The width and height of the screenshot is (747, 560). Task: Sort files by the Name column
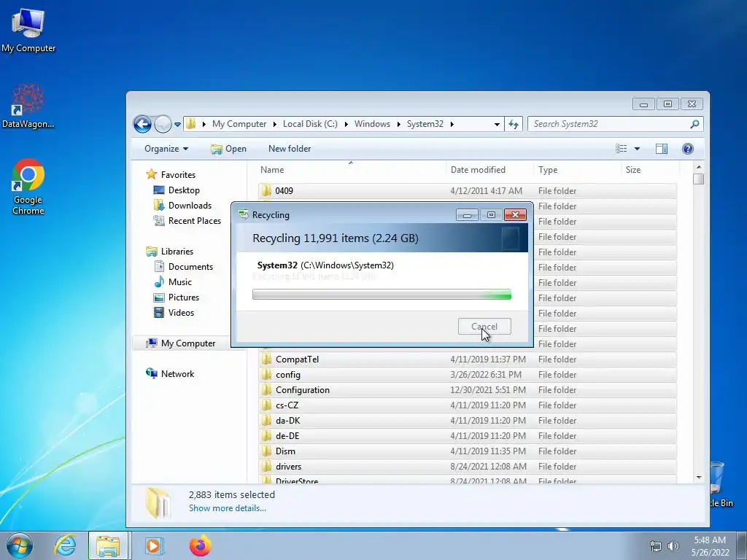pos(352,169)
